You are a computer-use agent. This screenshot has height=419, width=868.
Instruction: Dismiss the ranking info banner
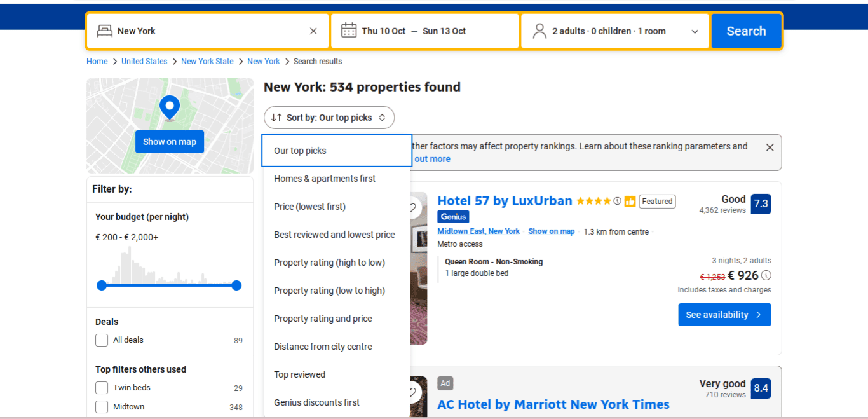click(770, 148)
